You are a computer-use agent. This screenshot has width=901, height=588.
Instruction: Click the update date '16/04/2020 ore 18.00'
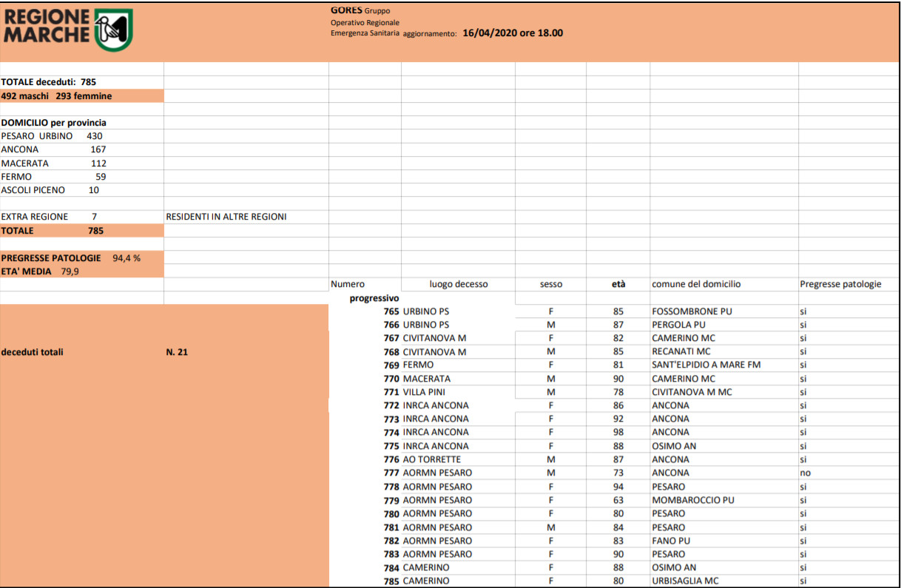[513, 33]
